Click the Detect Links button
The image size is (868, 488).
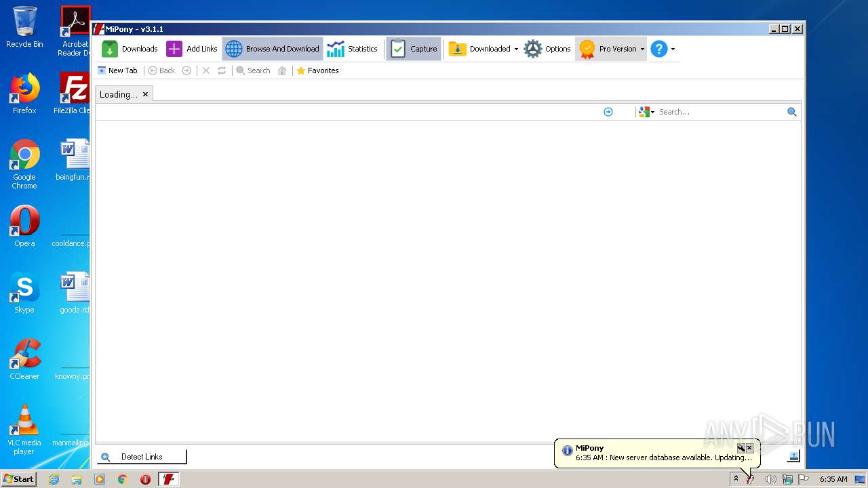[x=142, y=457]
